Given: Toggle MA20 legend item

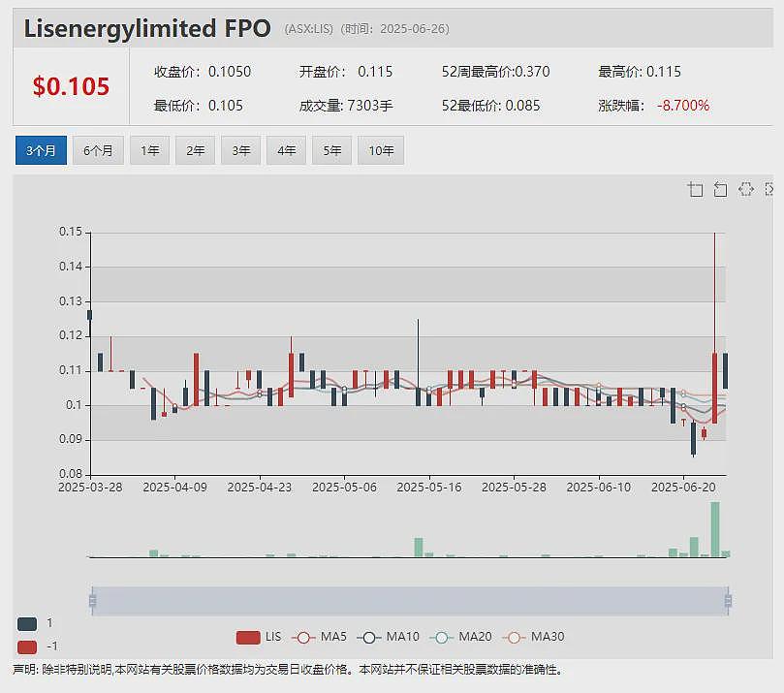Looking at the screenshot, I should 460,637.
